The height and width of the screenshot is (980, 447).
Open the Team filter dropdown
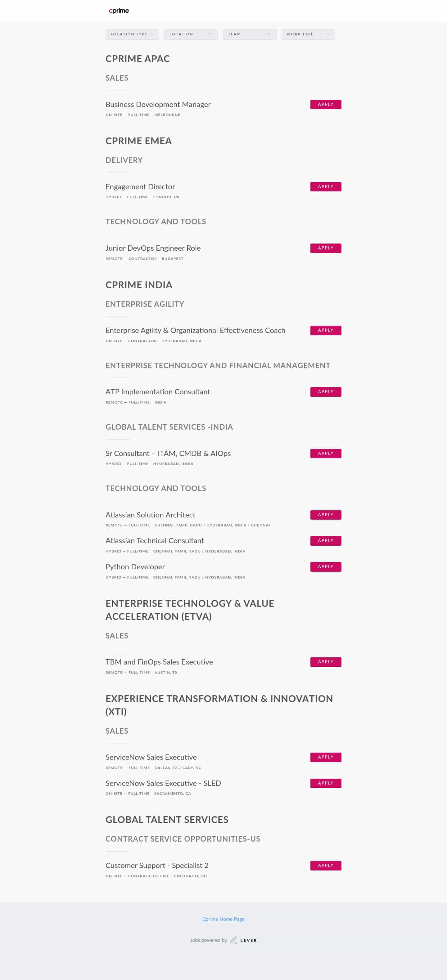249,34
